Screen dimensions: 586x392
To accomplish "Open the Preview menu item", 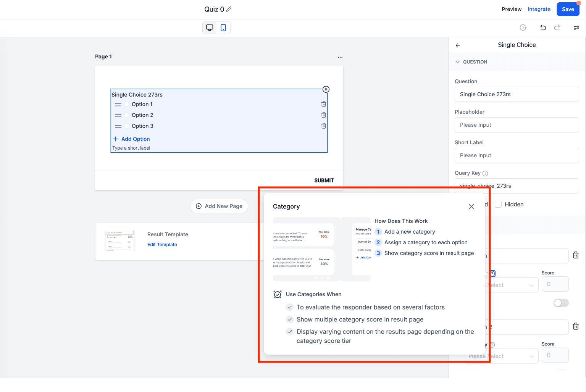I will [x=512, y=9].
